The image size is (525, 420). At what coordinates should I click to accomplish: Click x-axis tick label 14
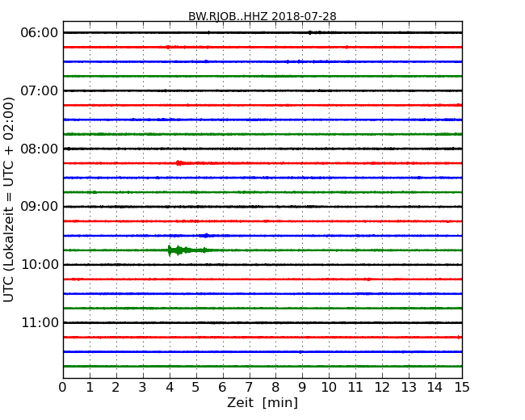(435, 388)
